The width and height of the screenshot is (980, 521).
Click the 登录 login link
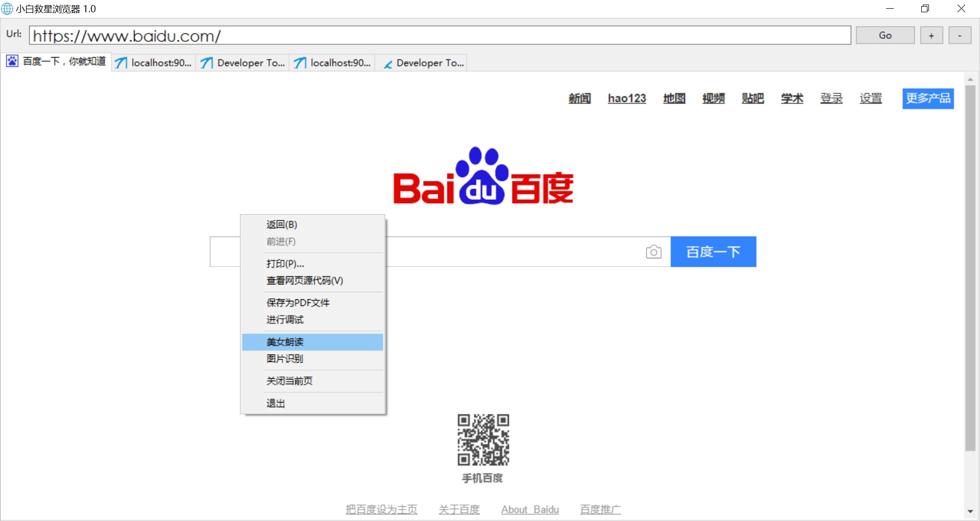(831, 98)
